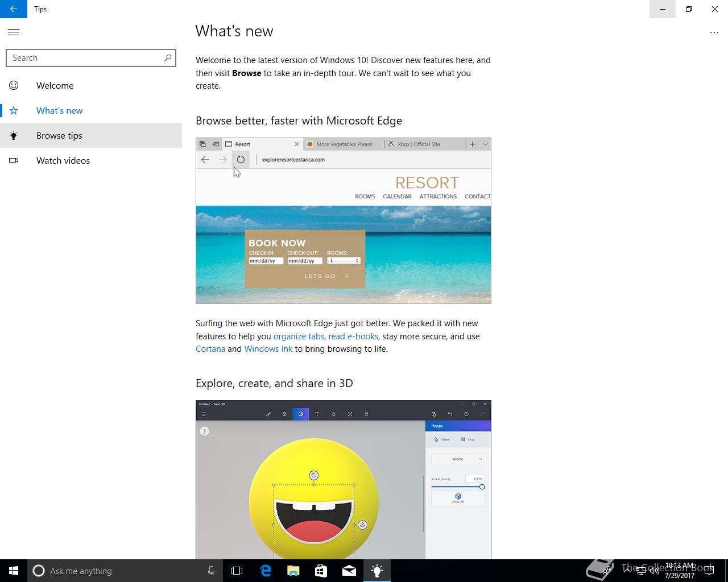This screenshot has width=728, height=582.
Task: Click the Tips app taskbar icon
Action: [x=377, y=571]
